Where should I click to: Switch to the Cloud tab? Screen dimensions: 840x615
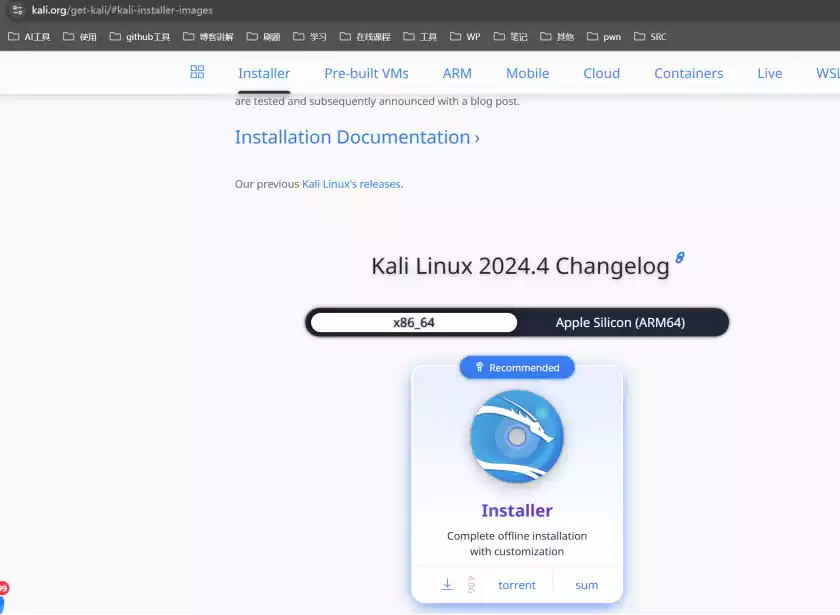tap(602, 73)
